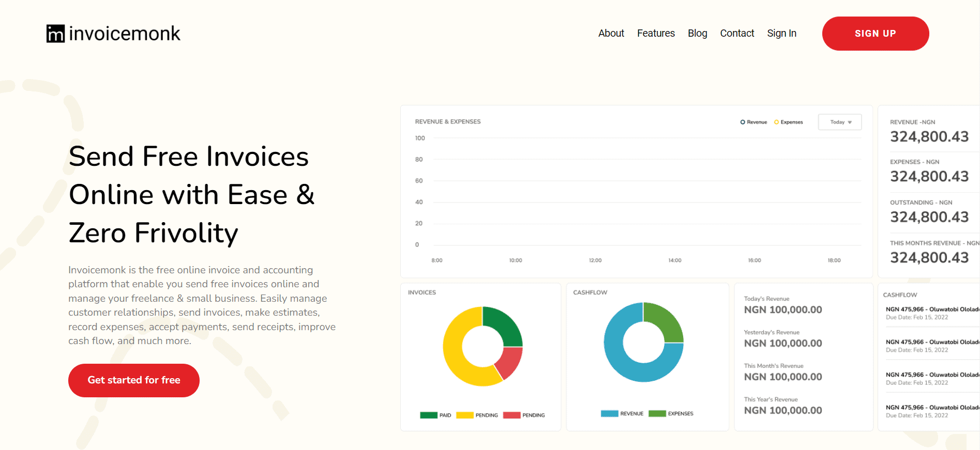Click the green EXPENSES legend swatch in Cashflow

(x=657, y=413)
